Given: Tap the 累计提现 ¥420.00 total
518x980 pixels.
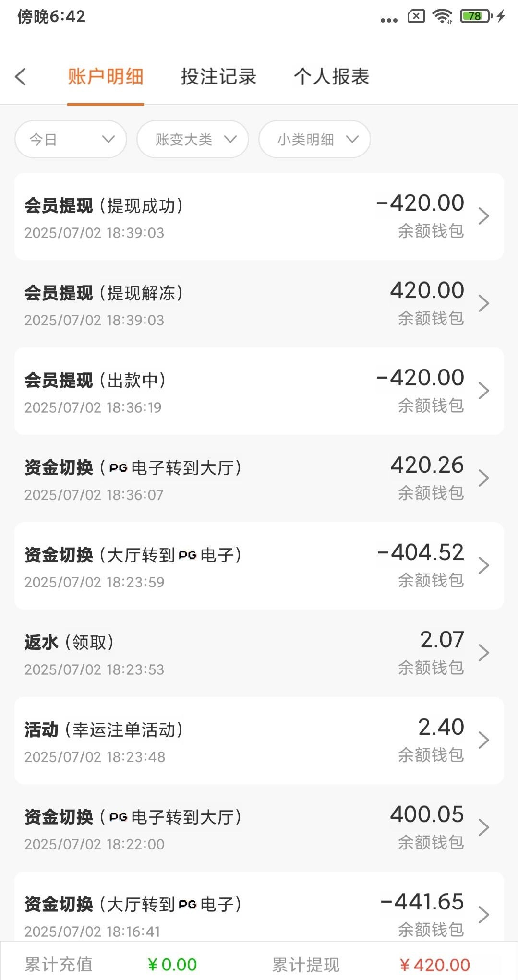Looking at the screenshot, I should (434, 965).
